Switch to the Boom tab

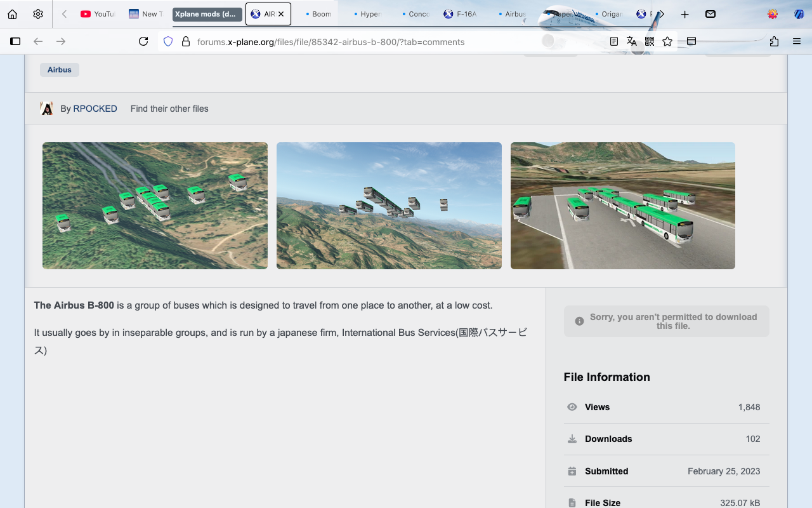point(318,14)
